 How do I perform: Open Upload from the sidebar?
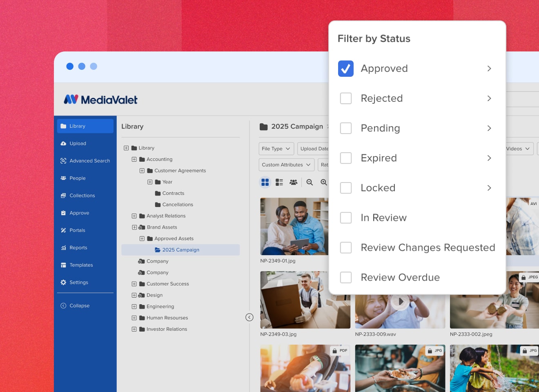tap(78, 143)
